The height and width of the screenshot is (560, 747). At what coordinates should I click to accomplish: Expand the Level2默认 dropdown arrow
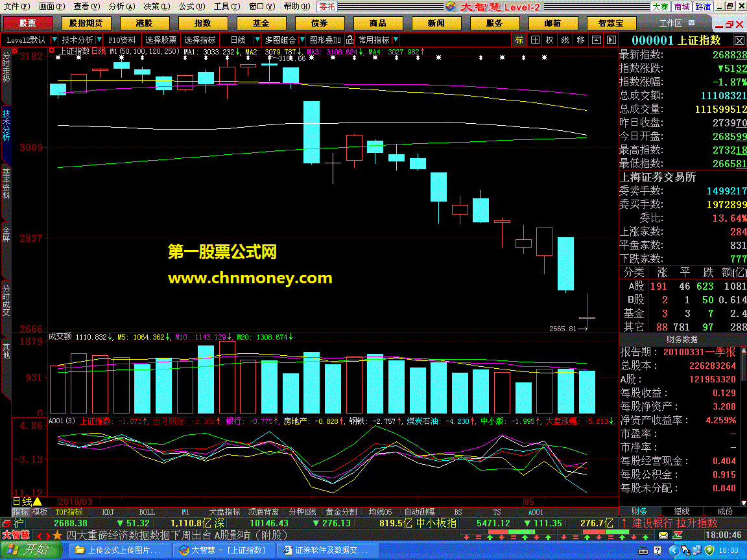[x=54, y=40]
